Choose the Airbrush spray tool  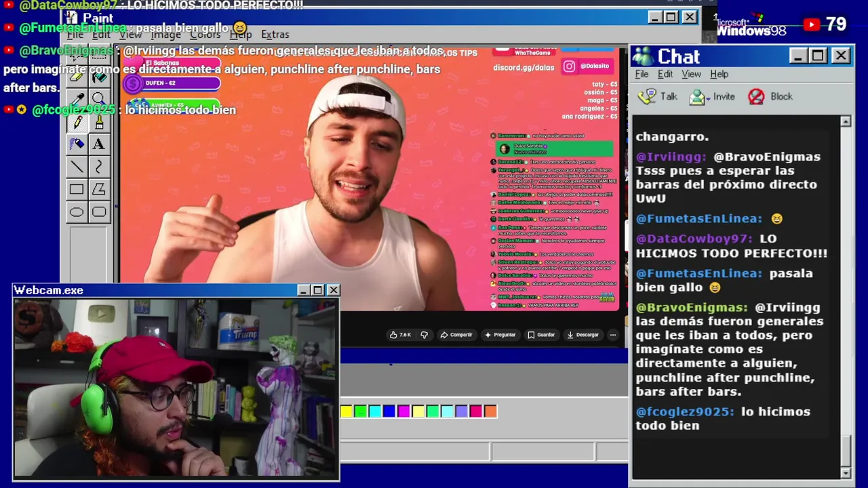click(x=77, y=144)
